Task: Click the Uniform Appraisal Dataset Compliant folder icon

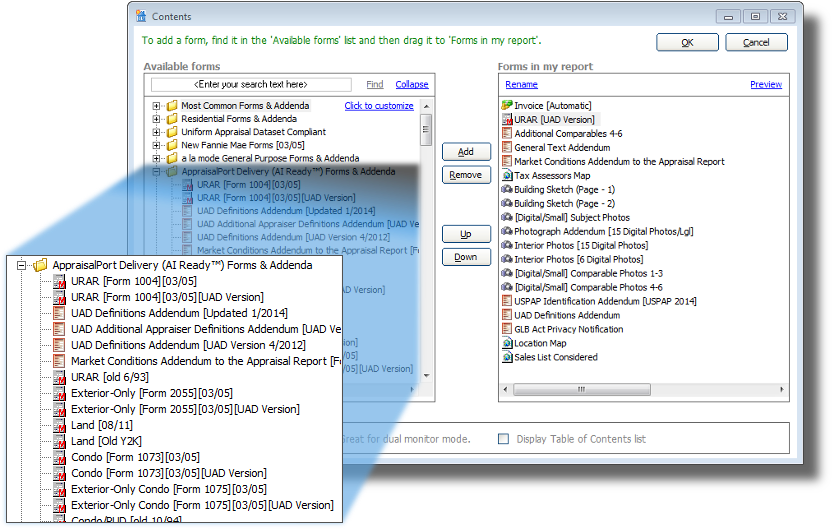Action: pyautogui.click(x=172, y=132)
